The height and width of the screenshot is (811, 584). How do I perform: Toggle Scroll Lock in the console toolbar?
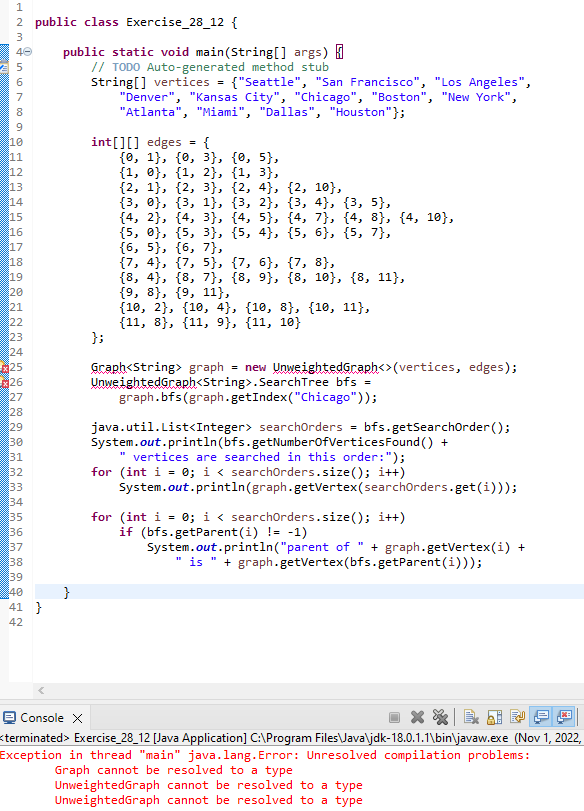tap(495, 717)
